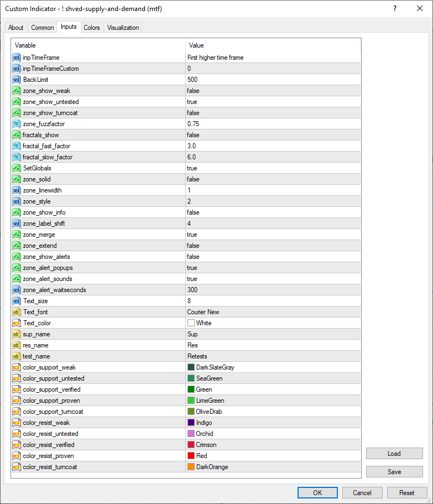Click the integer icon beside zone_alert_waitseconds
433x504 pixels.
pos(17,290)
